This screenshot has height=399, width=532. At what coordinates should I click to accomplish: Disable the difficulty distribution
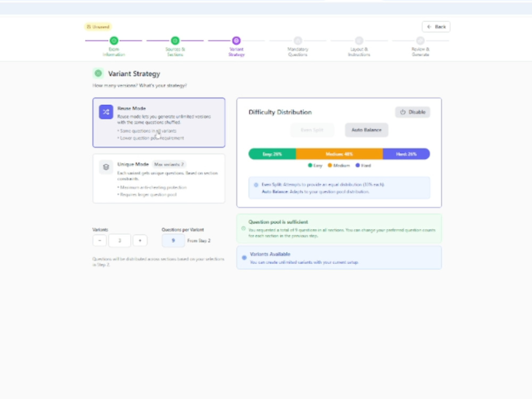point(413,112)
